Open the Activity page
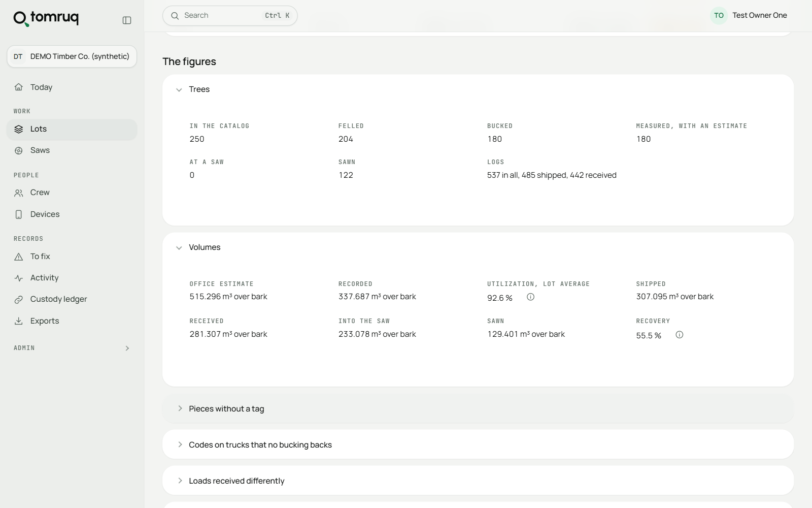Screen dimensions: 812x508 (x=72, y=278)
